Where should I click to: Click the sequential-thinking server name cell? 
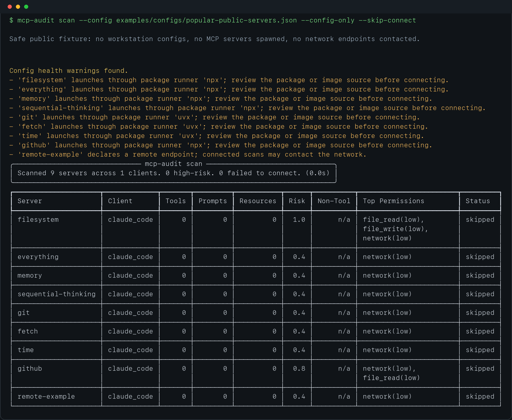click(x=56, y=294)
